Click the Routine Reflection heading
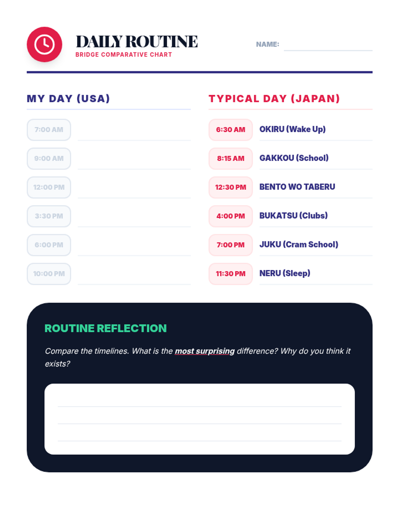Viewport: 399px width, 532px height. point(105,328)
